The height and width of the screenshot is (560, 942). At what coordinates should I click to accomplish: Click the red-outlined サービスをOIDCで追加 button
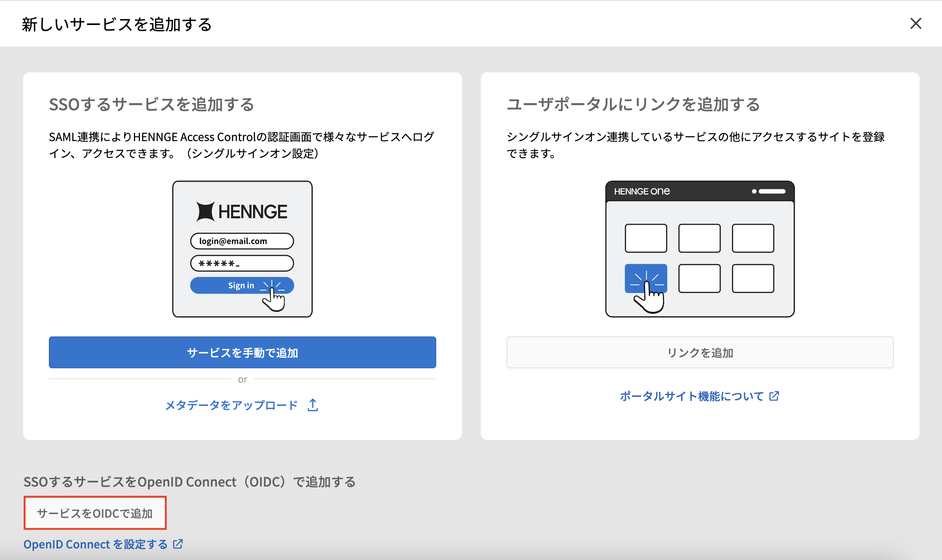[95, 513]
